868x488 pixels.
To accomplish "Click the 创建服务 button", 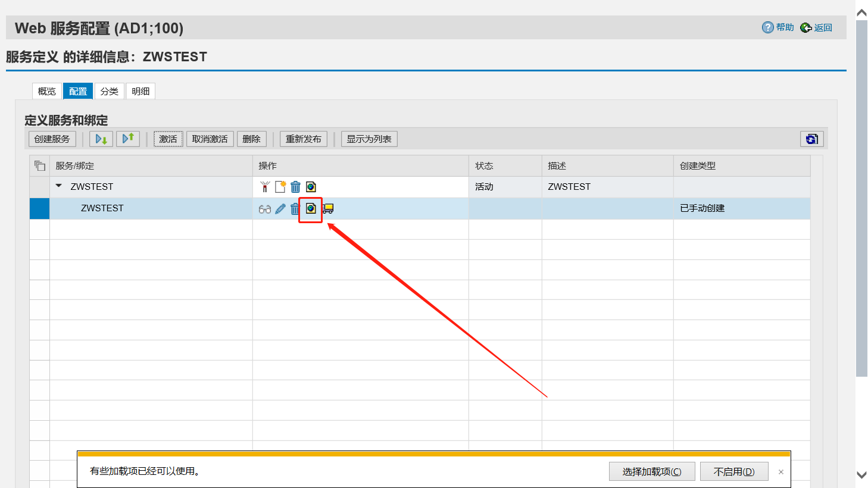I will (x=52, y=138).
